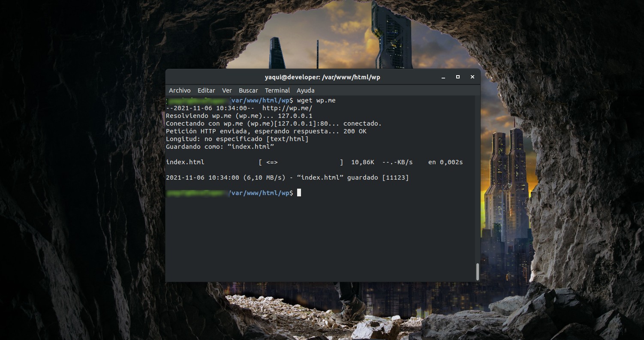Click the http://wp.me/ URL in output
The width and height of the screenshot is (644, 340).
click(x=287, y=108)
